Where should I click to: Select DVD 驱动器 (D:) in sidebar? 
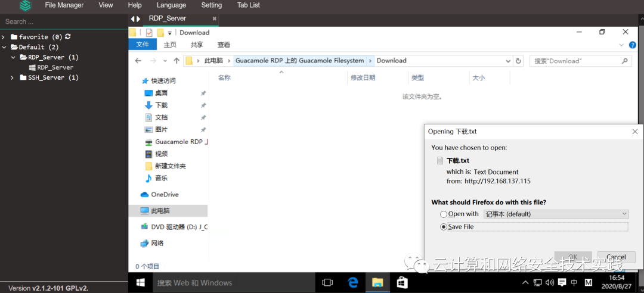tap(174, 226)
